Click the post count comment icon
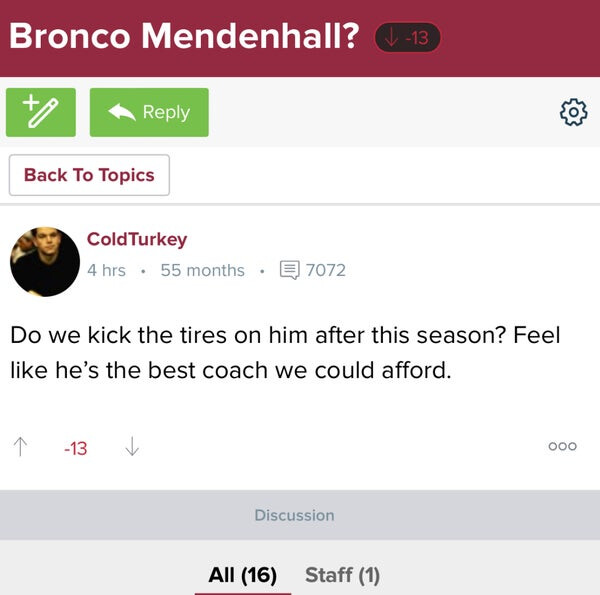This screenshot has height=595, width=600. point(290,270)
